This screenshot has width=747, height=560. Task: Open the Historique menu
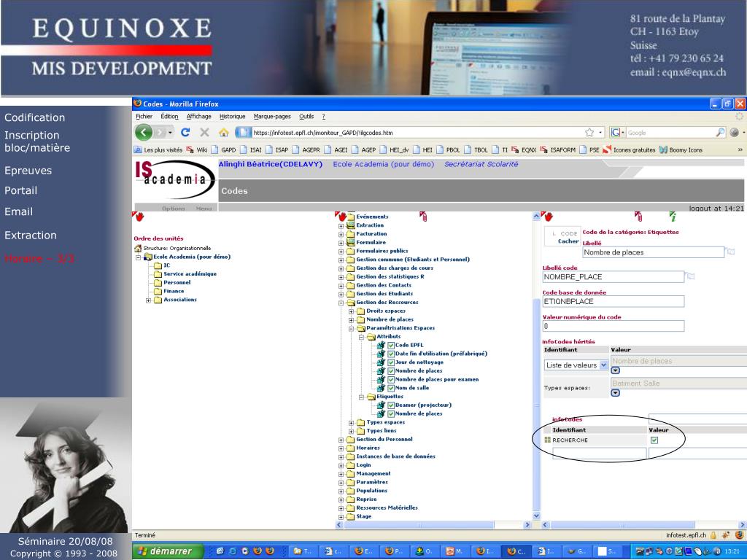[x=232, y=117]
